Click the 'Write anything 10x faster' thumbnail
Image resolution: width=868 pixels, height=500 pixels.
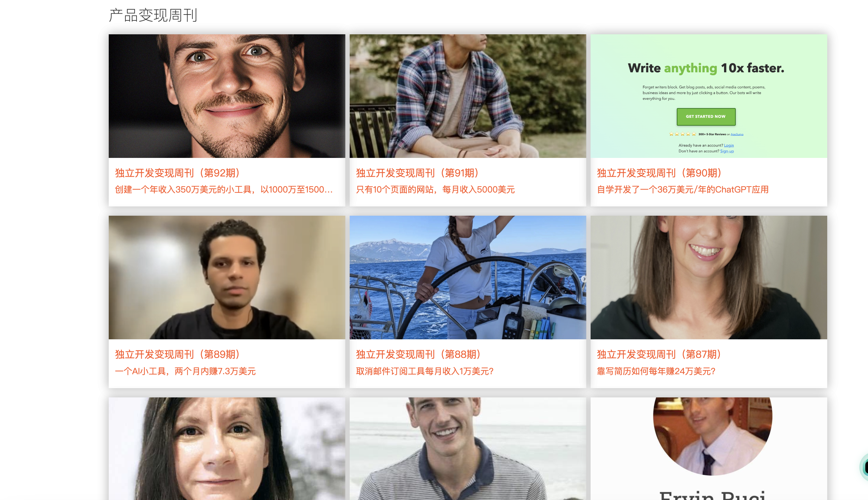tap(709, 96)
